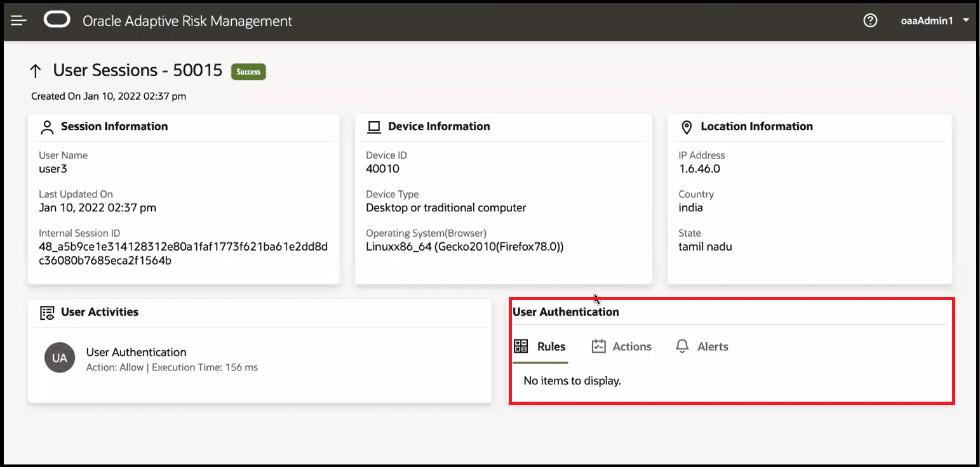
Task: Click the Action: Allow execution time text
Action: 171,367
